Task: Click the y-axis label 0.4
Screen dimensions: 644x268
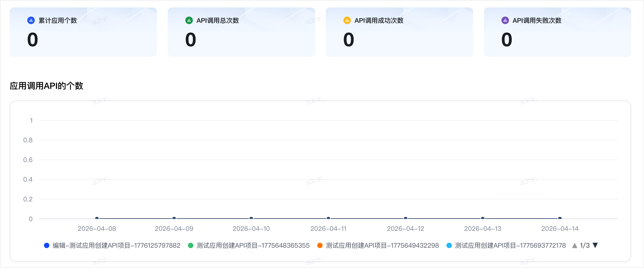Action: pos(28,179)
